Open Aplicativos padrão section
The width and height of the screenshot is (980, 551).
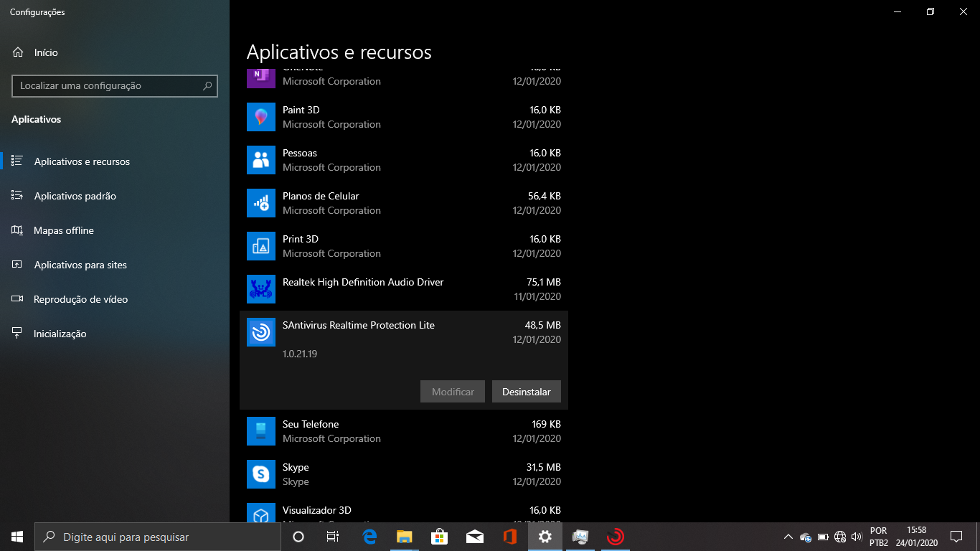tap(115, 196)
